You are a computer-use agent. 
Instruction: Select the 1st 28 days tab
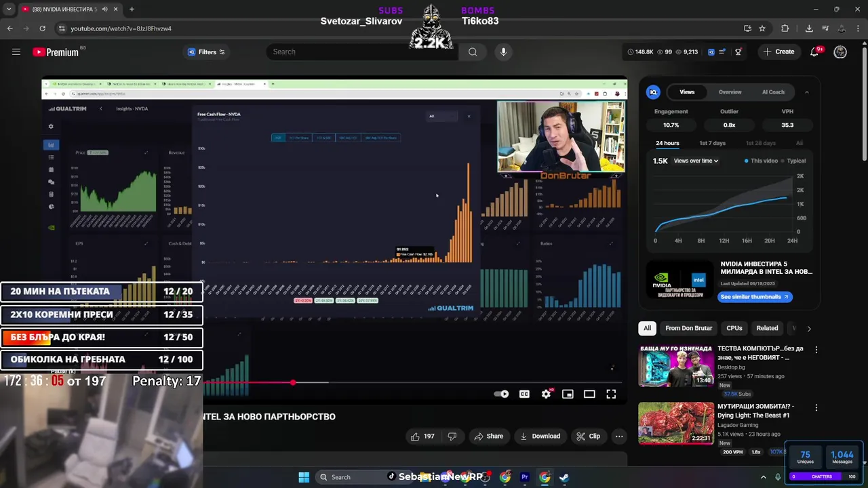pyautogui.click(x=761, y=143)
